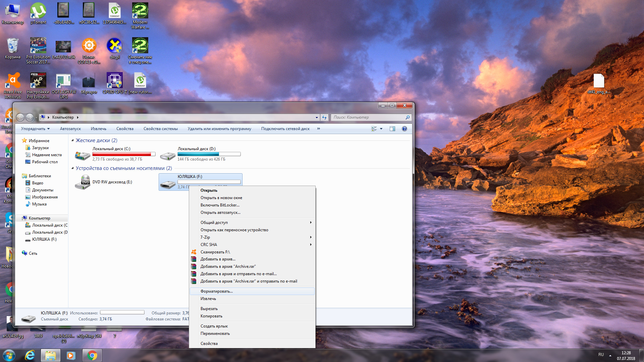The height and width of the screenshot is (362, 644).
Task: Open Документы library in sidebar
Action: pos(43,190)
